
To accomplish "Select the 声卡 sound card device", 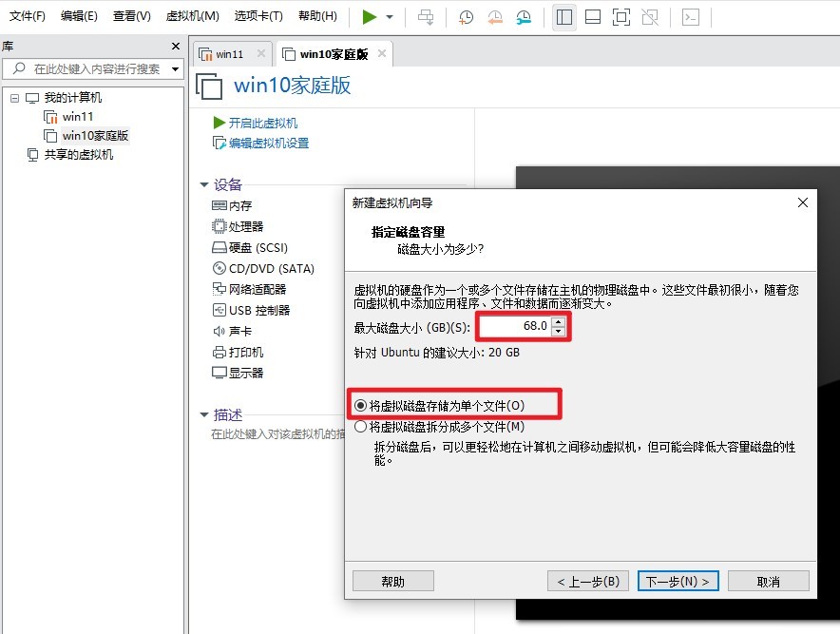I will pos(232,331).
